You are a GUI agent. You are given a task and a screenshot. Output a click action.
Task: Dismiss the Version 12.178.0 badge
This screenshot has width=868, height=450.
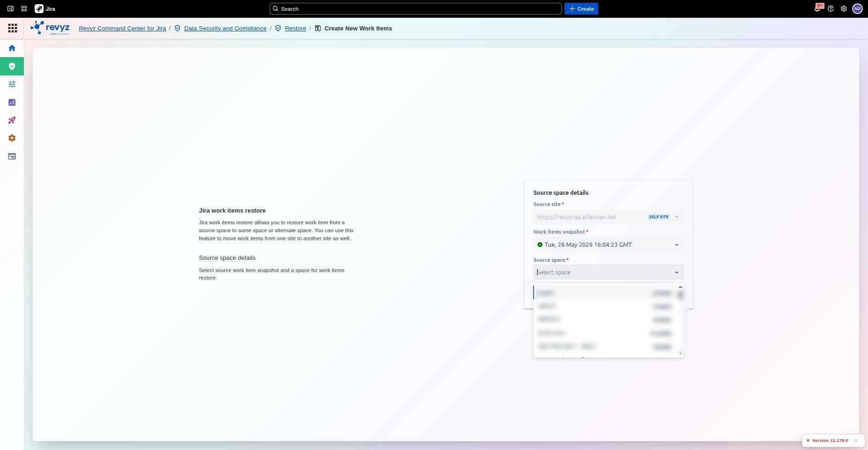856,441
